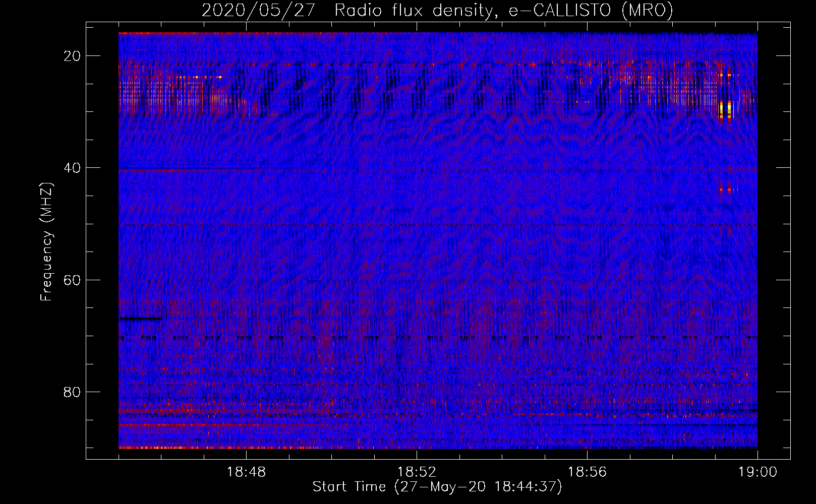816x504 pixels.
Task: Click the '19:00' time tick label
Action: (757, 472)
